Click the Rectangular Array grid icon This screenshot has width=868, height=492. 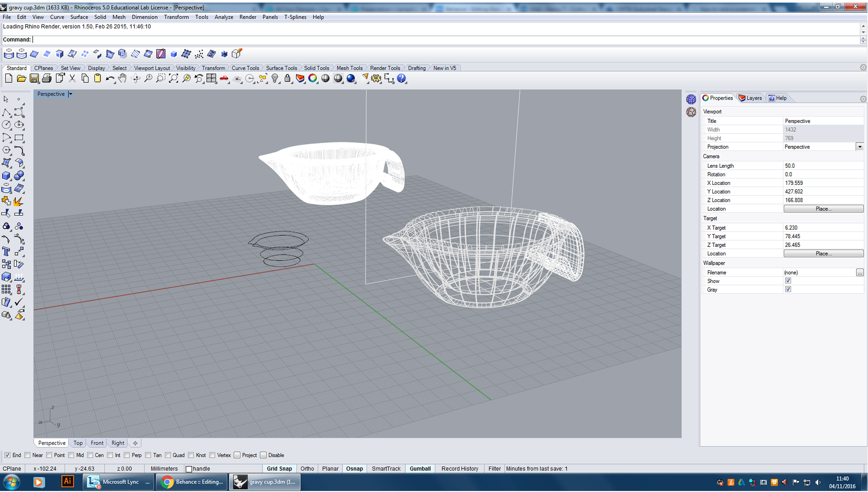tap(6, 289)
